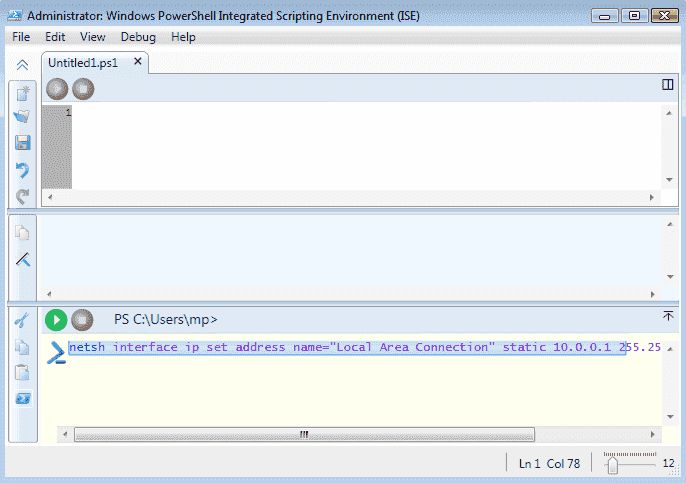Click command pane horizontal scroll right arrow
This screenshot has width=686, height=483.
pyautogui.click(x=652, y=434)
